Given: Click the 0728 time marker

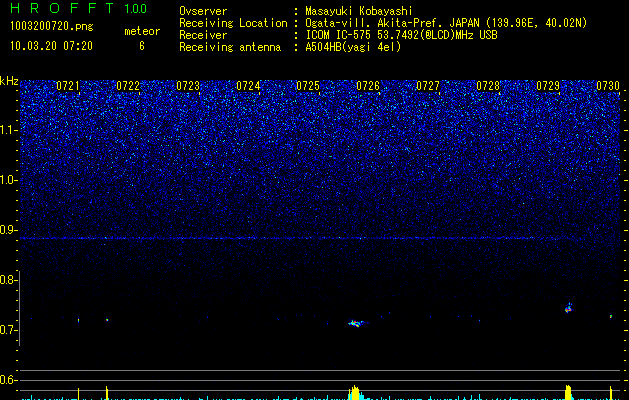Looking at the screenshot, I should 488,86.
